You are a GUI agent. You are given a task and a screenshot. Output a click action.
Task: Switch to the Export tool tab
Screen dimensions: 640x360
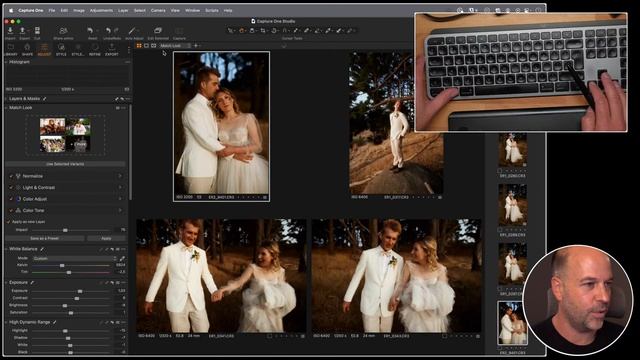click(x=111, y=50)
